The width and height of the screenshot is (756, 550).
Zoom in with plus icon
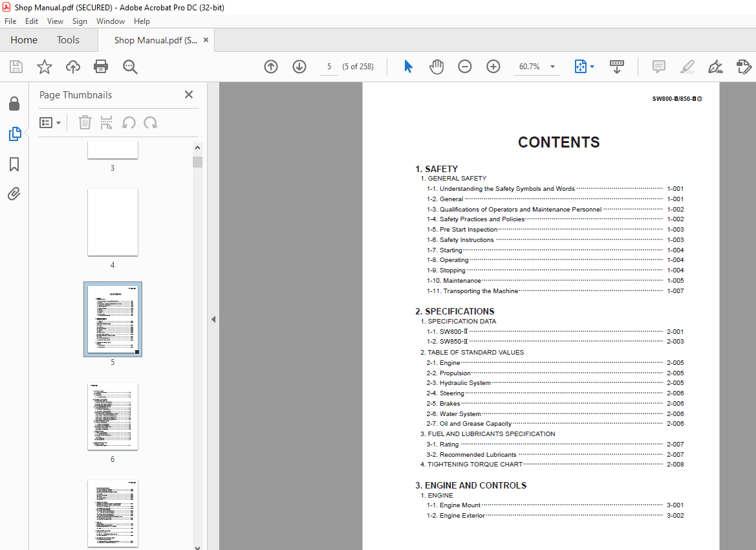coord(493,67)
